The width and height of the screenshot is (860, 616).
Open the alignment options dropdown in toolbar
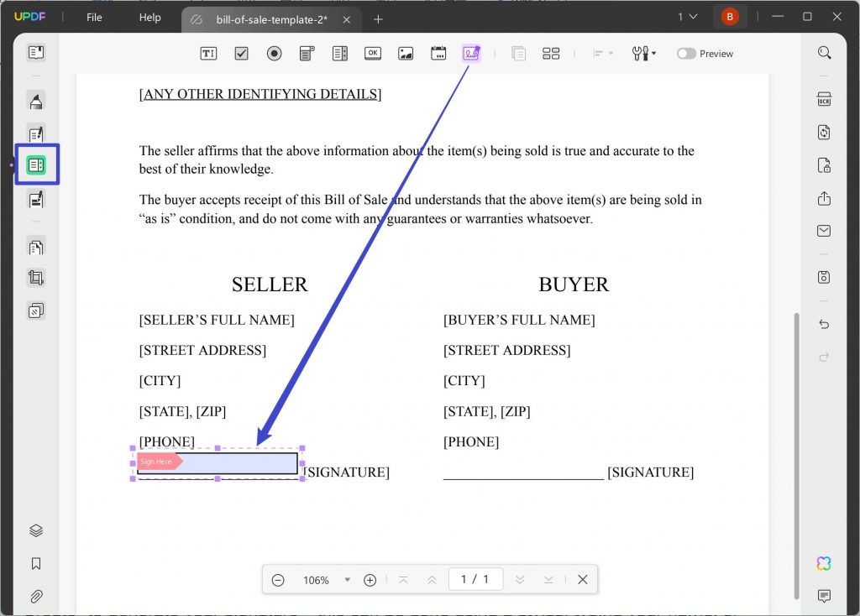click(x=602, y=53)
